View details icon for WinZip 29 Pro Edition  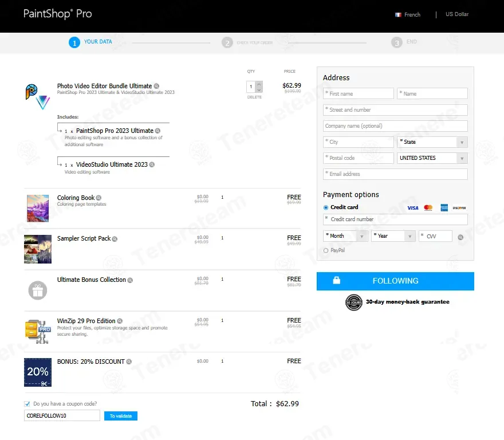click(120, 321)
